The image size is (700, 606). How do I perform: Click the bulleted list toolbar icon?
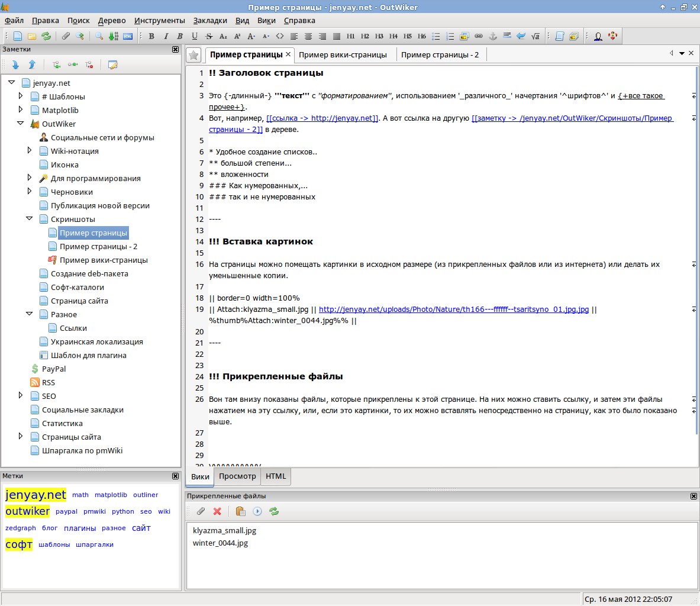point(436,37)
